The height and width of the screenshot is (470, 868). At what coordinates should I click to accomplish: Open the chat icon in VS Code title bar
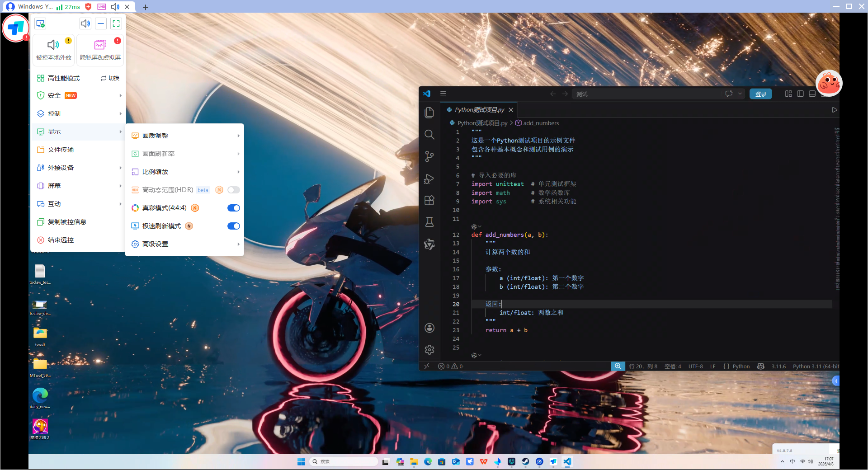click(x=729, y=94)
